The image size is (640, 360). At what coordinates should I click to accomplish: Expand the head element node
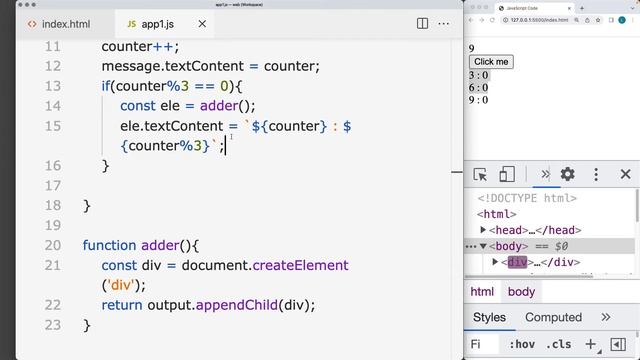[483, 230]
